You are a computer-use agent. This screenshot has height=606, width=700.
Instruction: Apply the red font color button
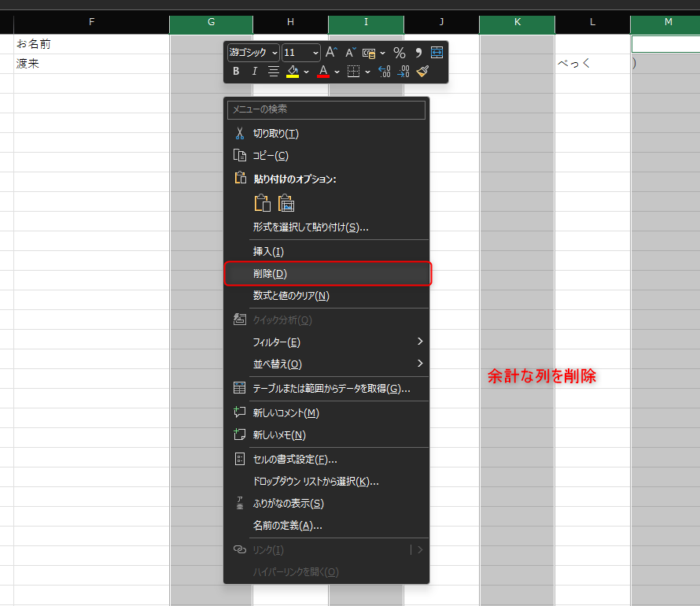(x=323, y=72)
